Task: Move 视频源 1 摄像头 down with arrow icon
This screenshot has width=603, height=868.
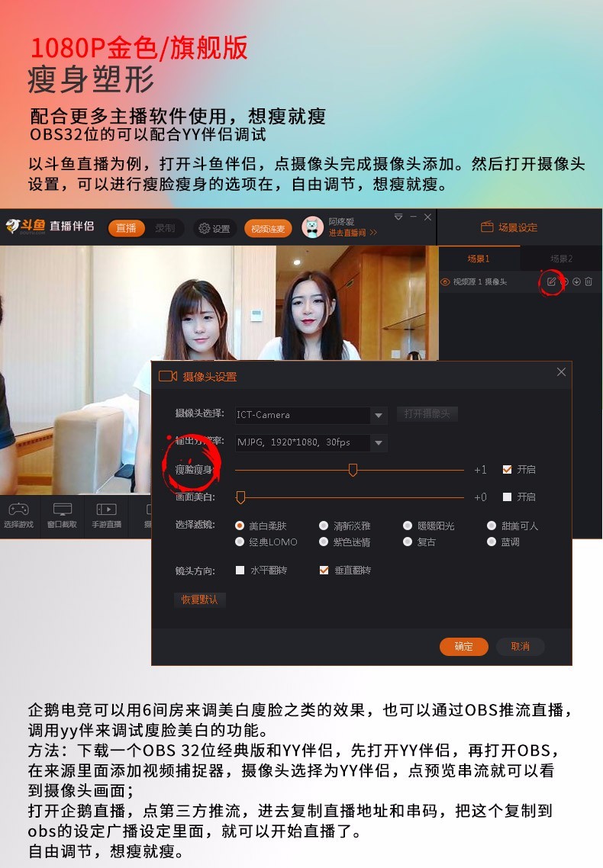Action: (x=576, y=281)
